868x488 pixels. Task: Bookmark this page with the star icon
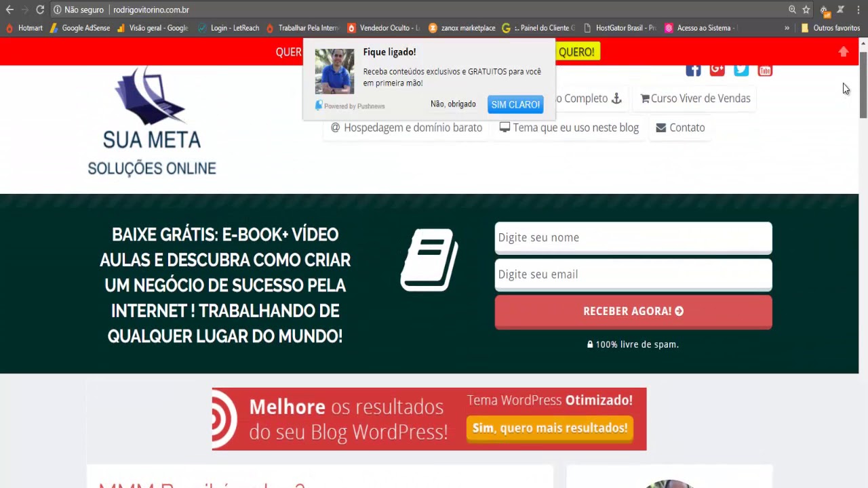pyautogui.click(x=806, y=9)
